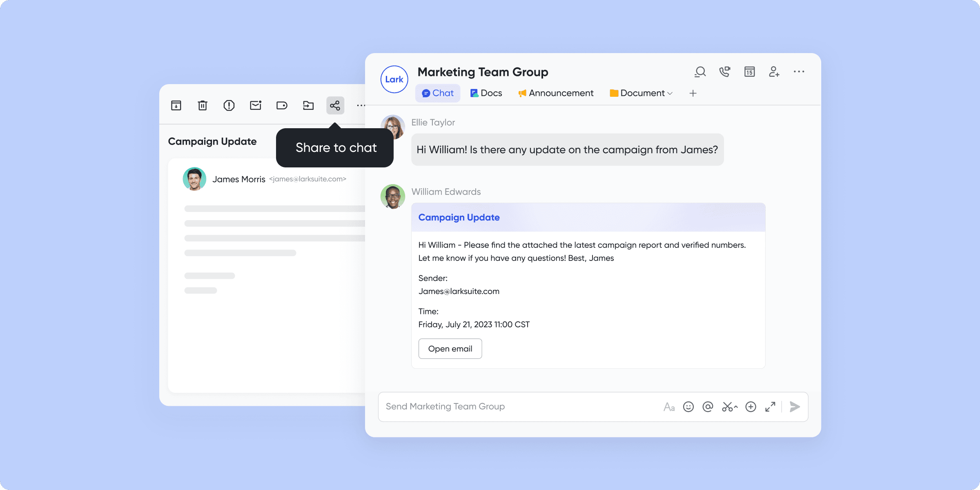980x490 pixels.
Task: Click the add member icon
Action: point(774,72)
